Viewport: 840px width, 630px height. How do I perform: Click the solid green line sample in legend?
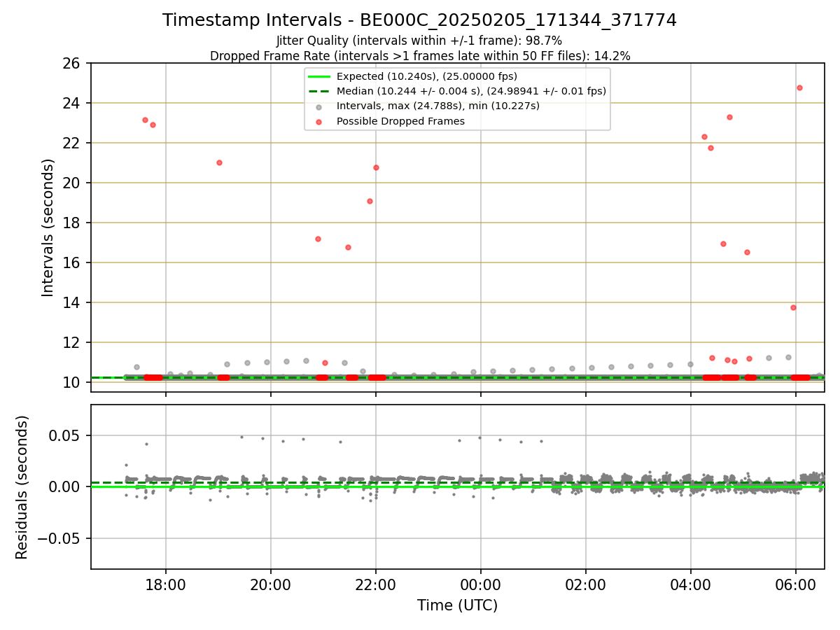pos(318,76)
